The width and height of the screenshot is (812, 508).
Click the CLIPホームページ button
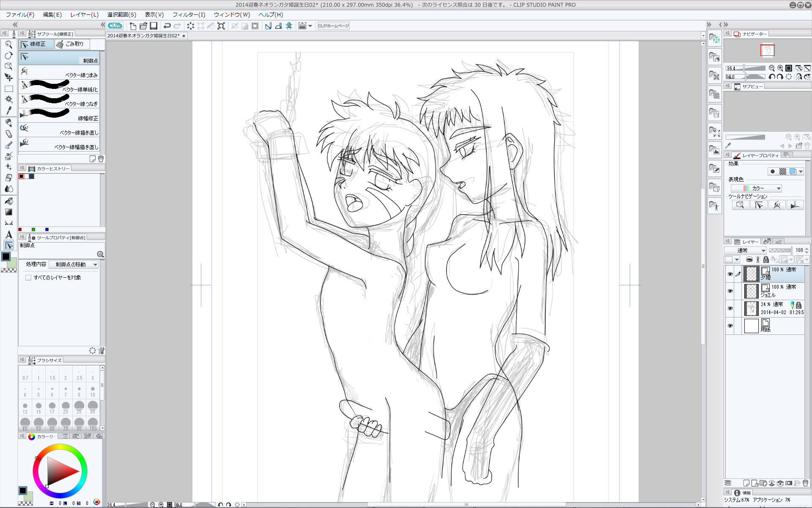[x=333, y=26]
